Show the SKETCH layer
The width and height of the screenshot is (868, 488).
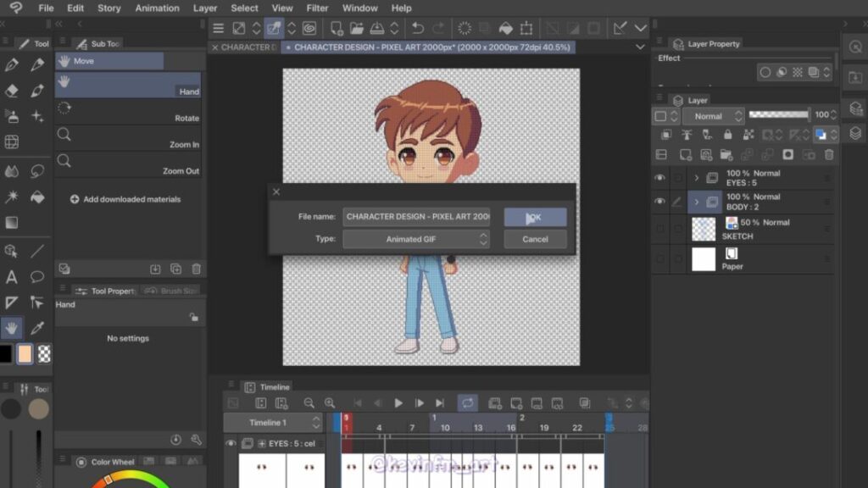pyautogui.click(x=659, y=229)
